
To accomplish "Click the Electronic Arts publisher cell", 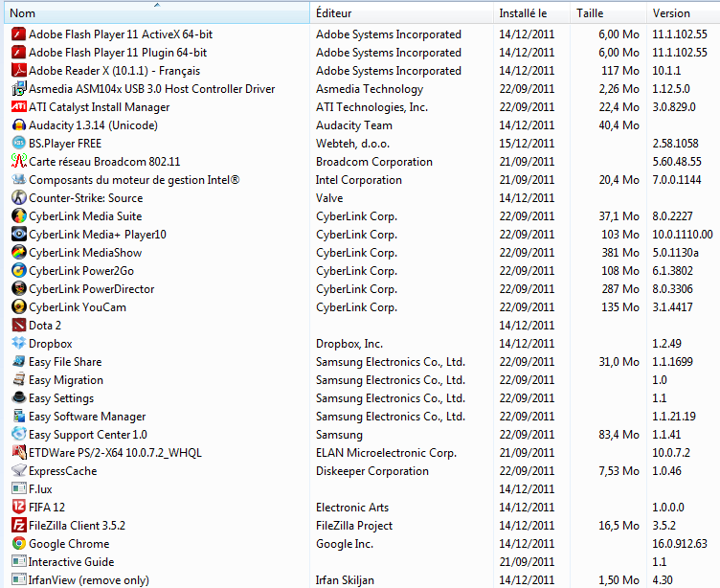I will click(x=352, y=508).
